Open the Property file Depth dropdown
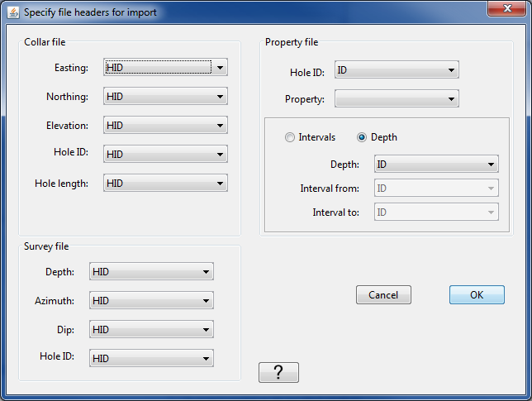 click(x=436, y=164)
